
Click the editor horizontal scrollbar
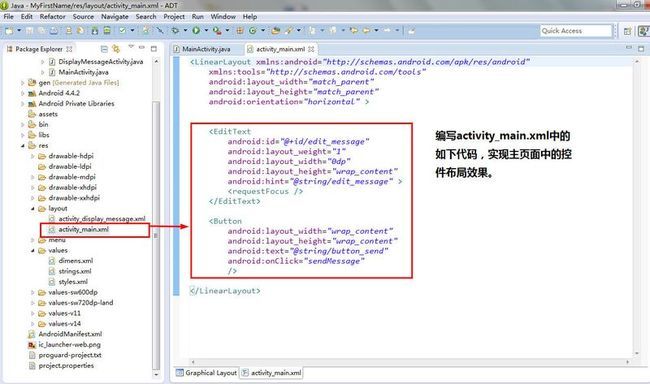(x=410, y=362)
